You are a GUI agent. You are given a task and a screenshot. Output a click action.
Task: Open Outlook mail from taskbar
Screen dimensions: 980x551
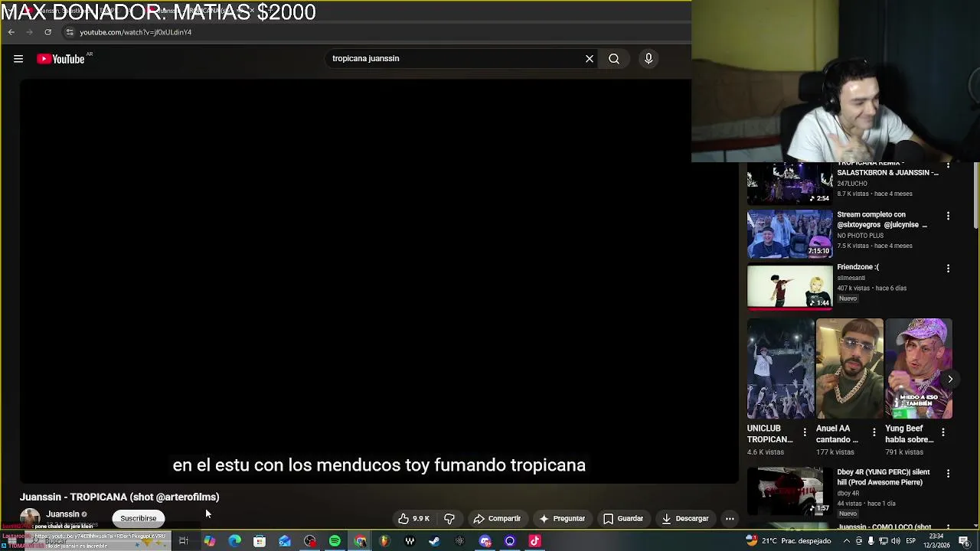(285, 541)
